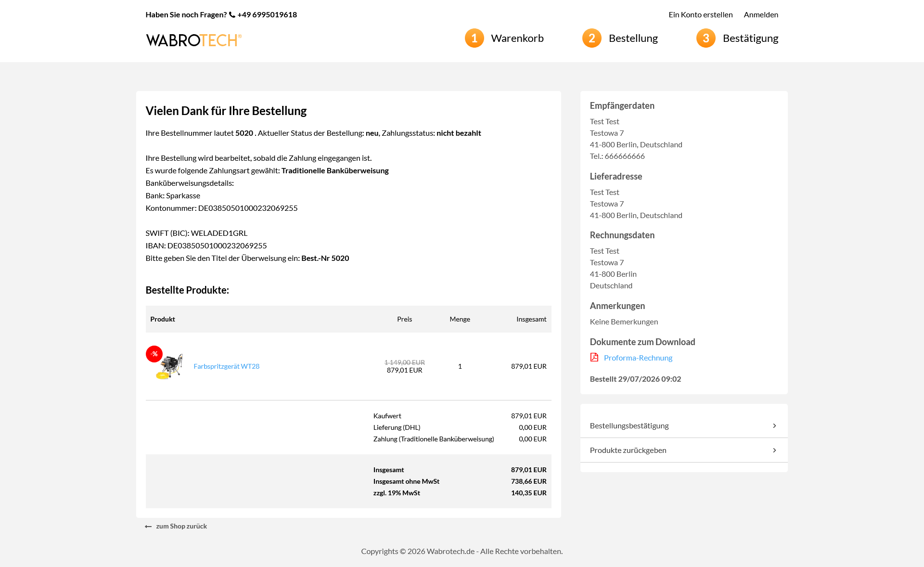Open the Produkte zurückgeben row
Image resolution: width=924 pixels, height=567 pixels.
[x=684, y=450]
